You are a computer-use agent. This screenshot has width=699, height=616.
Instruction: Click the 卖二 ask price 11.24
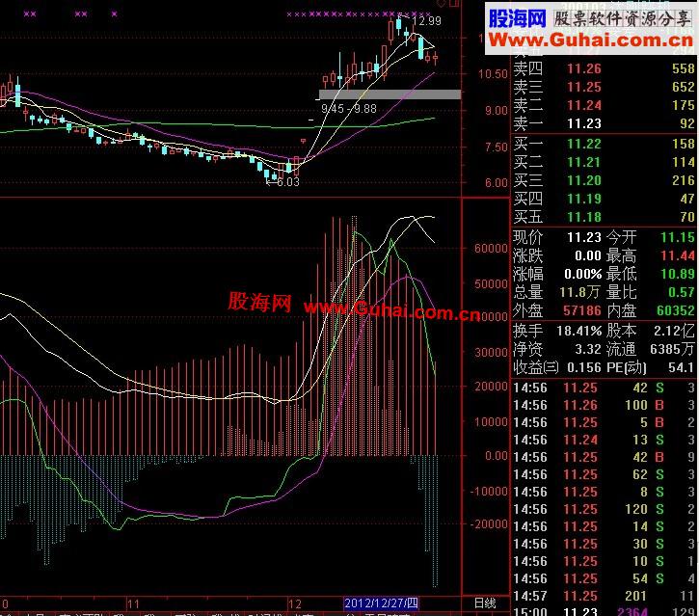[584, 105]
